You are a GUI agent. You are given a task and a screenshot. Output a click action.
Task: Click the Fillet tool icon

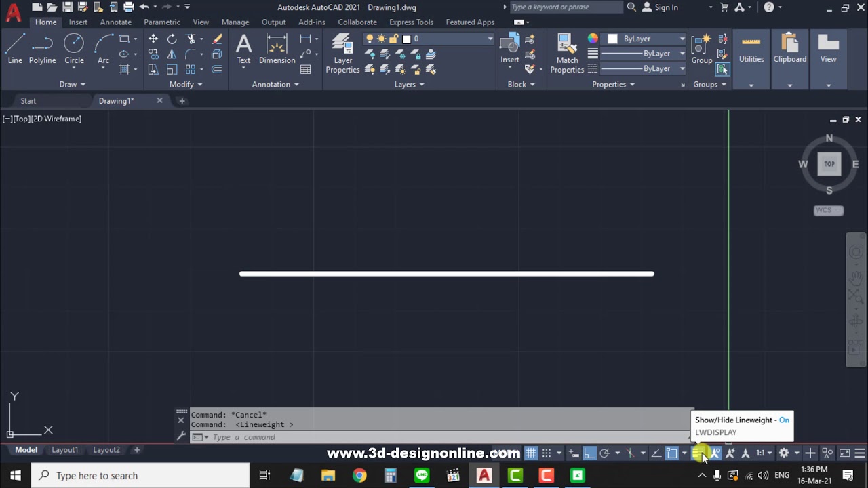click(x=191, y=54)
